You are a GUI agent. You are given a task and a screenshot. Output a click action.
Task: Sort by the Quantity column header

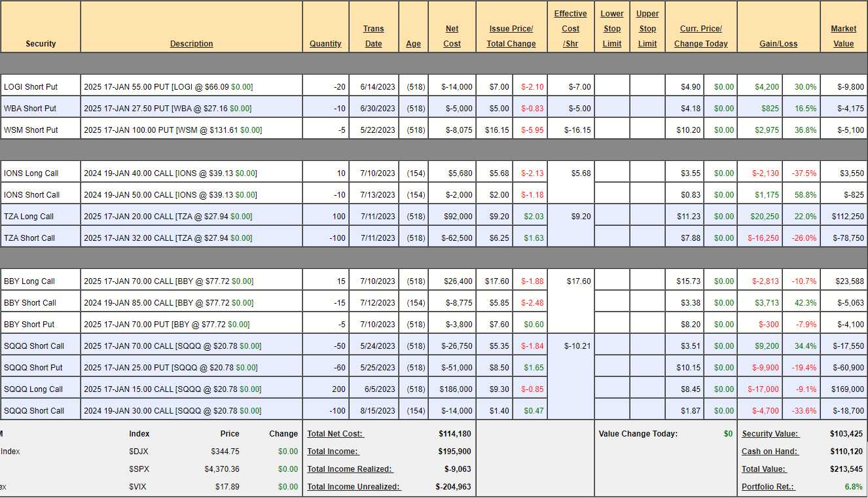(325, 44)
